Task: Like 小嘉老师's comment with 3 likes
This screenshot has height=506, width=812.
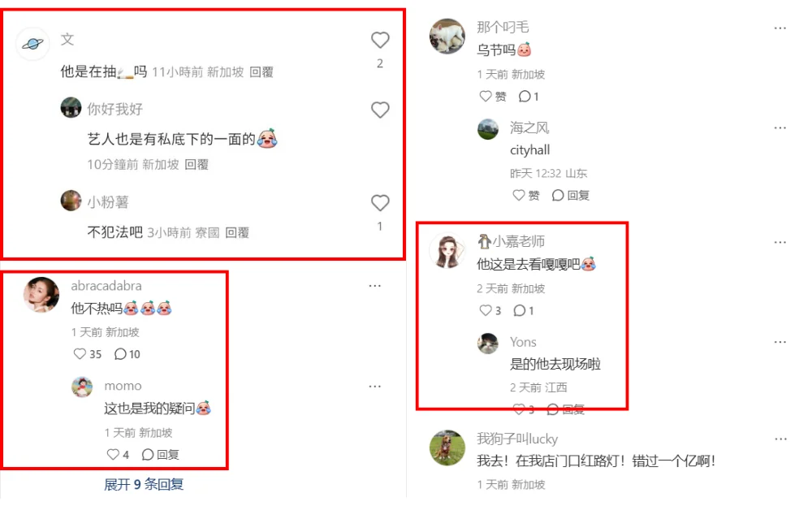Action: (490, 311)
